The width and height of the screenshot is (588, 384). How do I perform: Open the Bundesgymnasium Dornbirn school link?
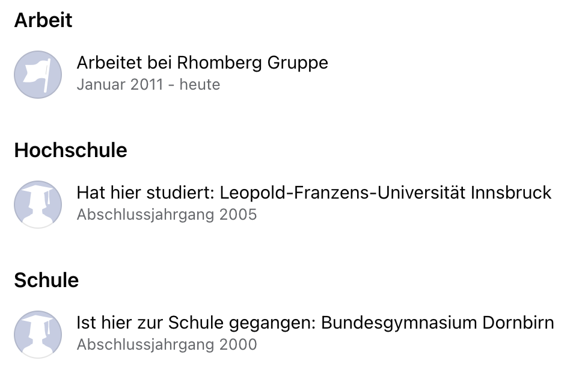[437, 323]
